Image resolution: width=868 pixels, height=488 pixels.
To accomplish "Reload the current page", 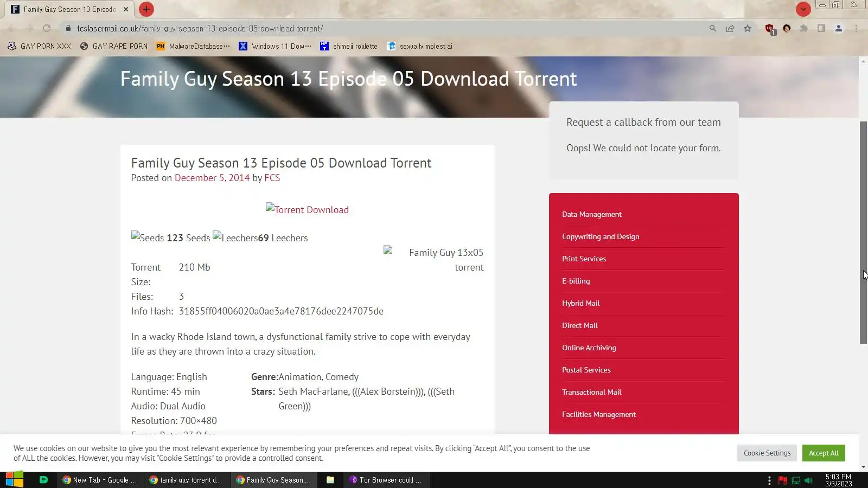I will (47, 28).
